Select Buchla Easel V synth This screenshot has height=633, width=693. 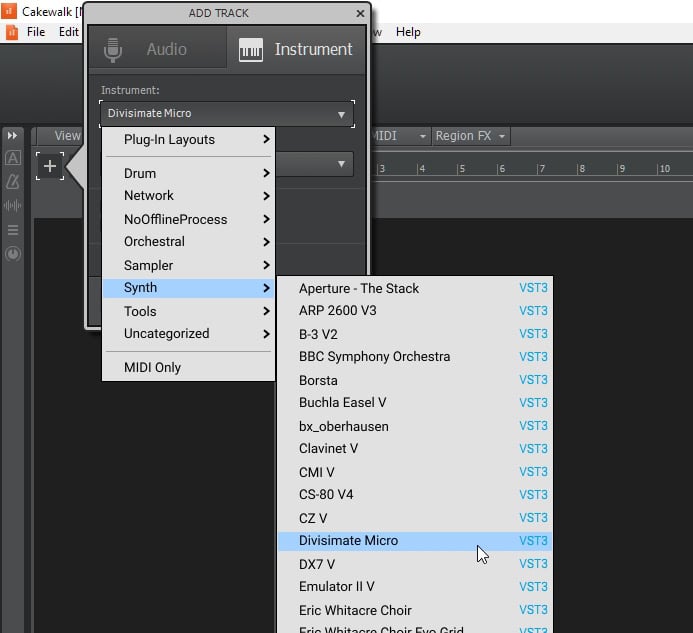[415, 403]
